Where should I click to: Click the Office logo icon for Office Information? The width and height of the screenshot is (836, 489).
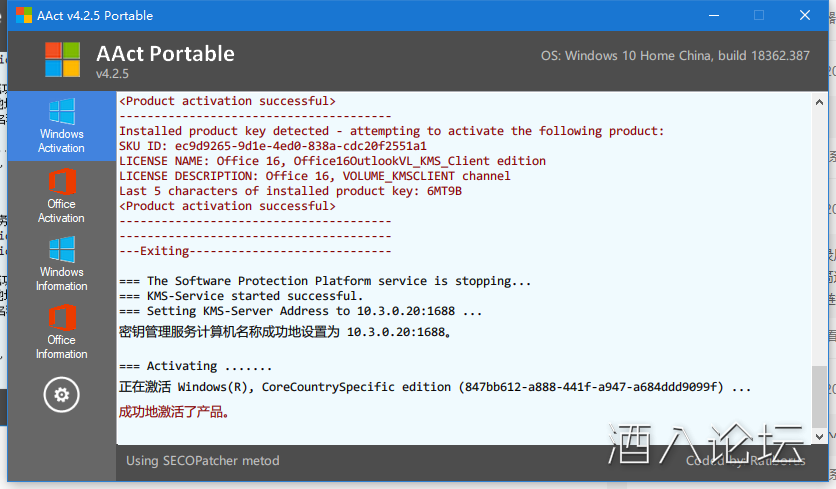pyautogui.click(x=62, y=318)
